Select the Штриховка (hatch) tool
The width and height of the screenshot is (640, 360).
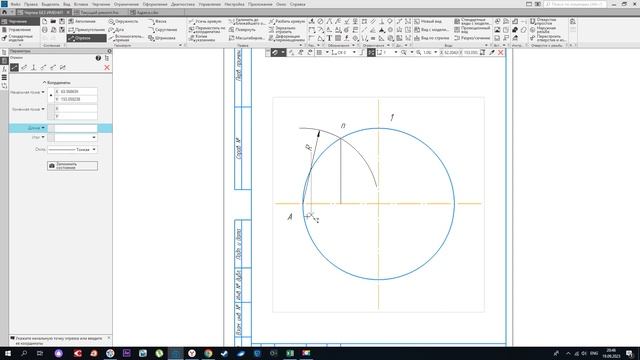(162, 38)
